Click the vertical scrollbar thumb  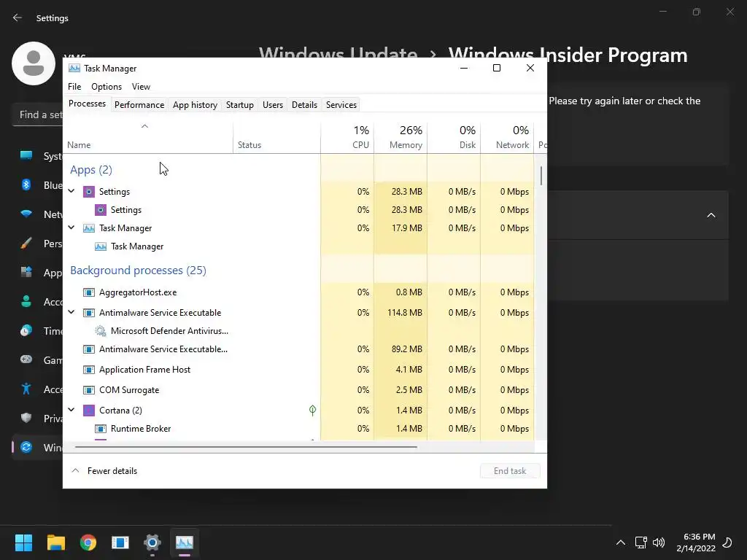coord(541,175)
